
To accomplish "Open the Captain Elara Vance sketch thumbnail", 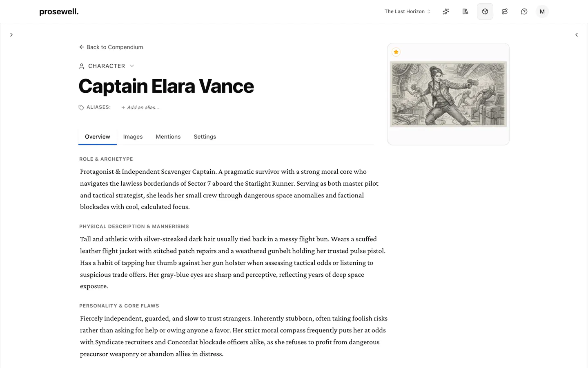I will [x=448, y=94].
